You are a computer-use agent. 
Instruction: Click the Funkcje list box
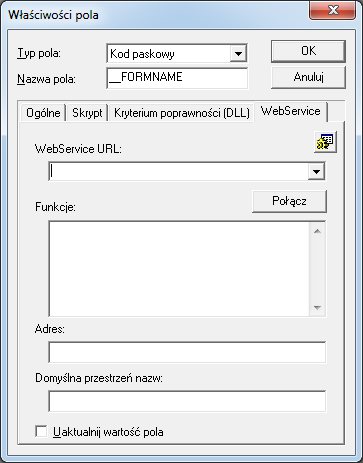coord(179,269)
